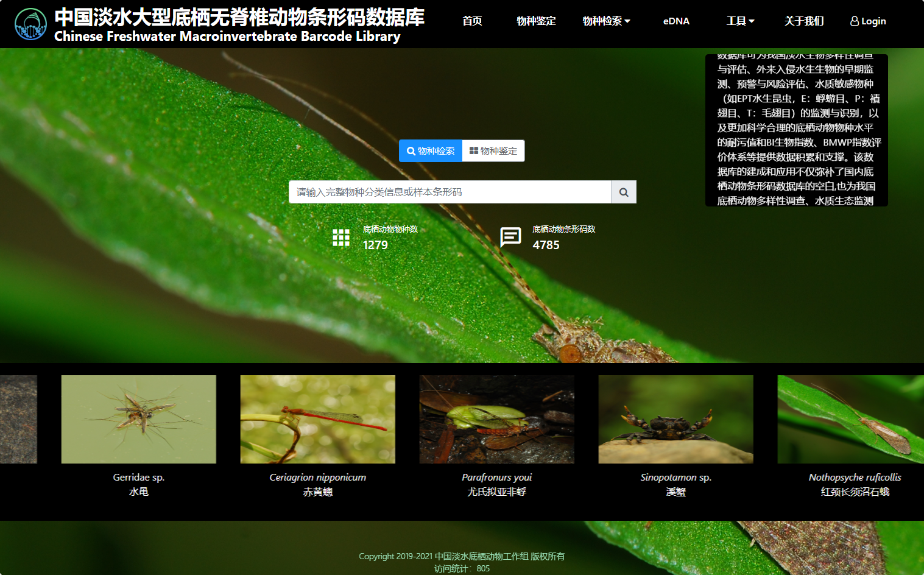This screenshot has width=924, height=575.
Task: Click the site logo emblem
Action: 30,24
